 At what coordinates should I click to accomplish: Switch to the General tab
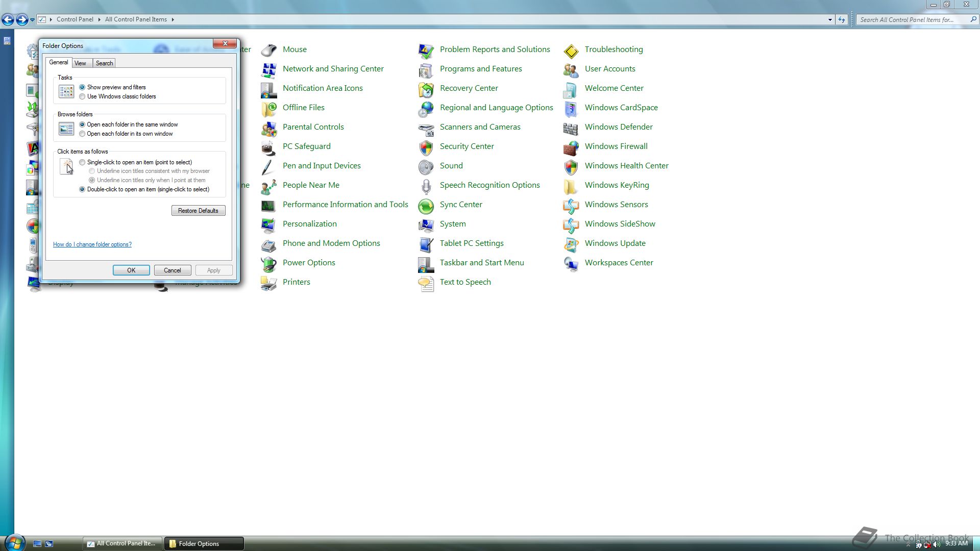pos(59,62)
